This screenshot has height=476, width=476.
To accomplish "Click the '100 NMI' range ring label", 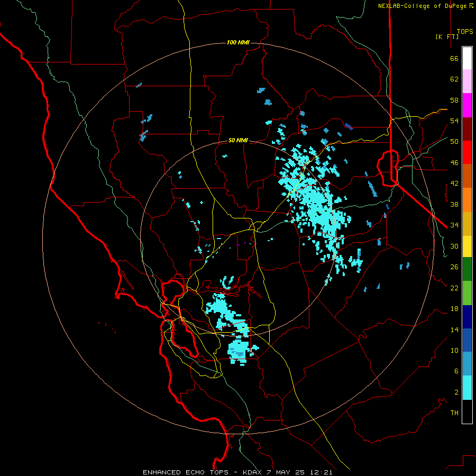I will point(238,42).
